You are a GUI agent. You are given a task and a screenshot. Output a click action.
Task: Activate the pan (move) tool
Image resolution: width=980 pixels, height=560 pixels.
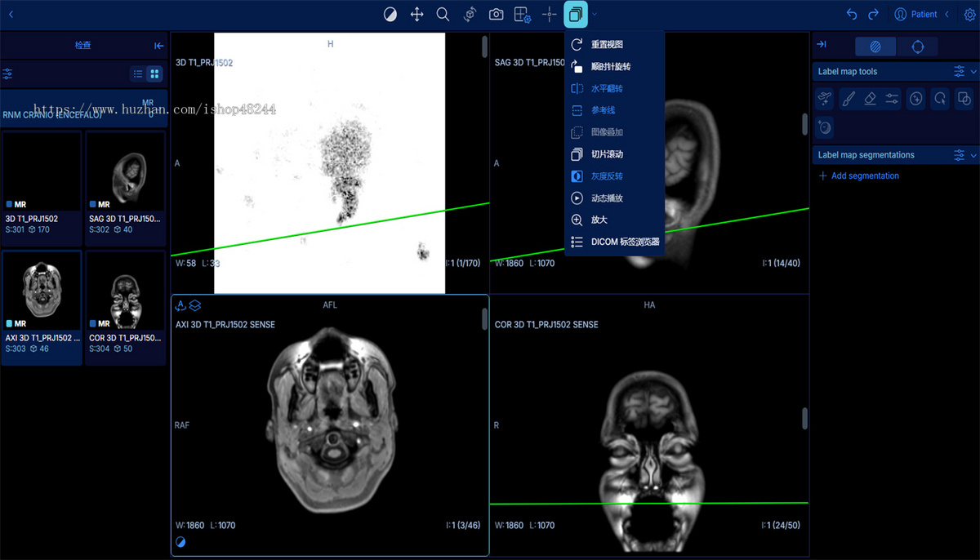click(x=416, y=15)
